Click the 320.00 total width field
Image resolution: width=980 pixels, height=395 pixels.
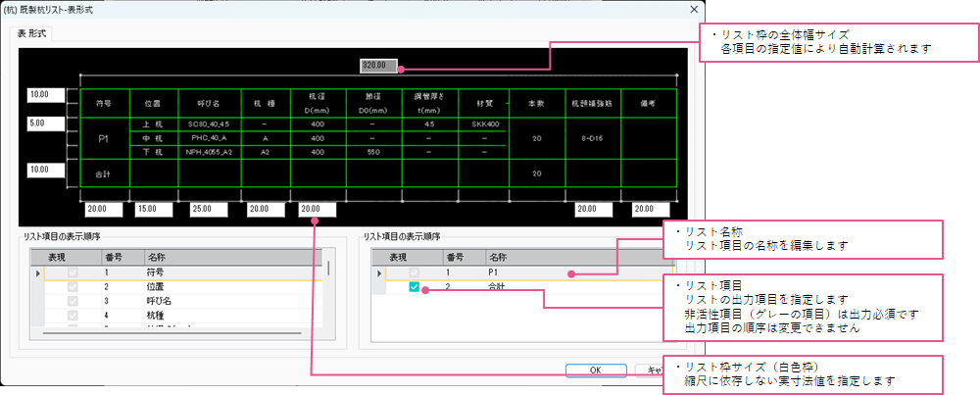[x=379, y=67]
